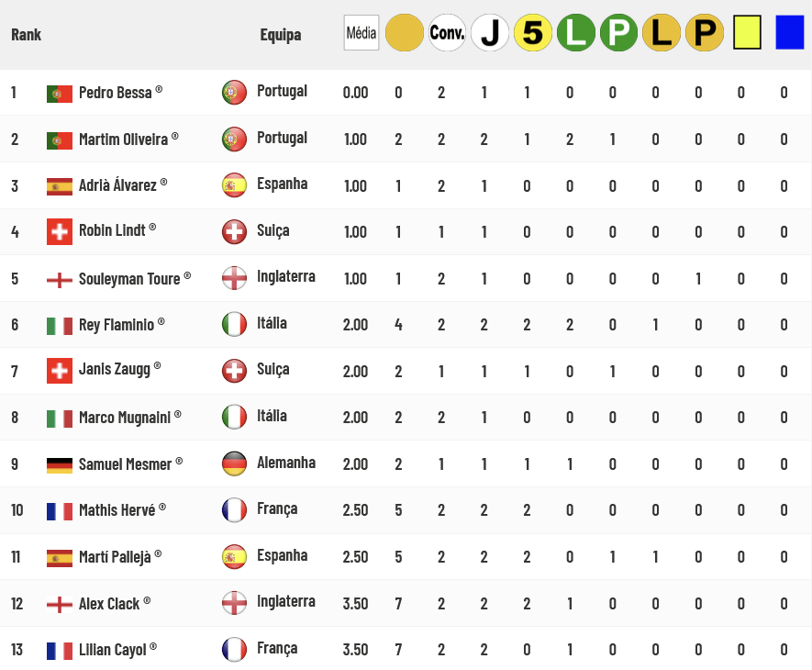This screenshot has width=812, height=670.
Task: Click the yellow 5 circle icon
Action: pos(533,33)
